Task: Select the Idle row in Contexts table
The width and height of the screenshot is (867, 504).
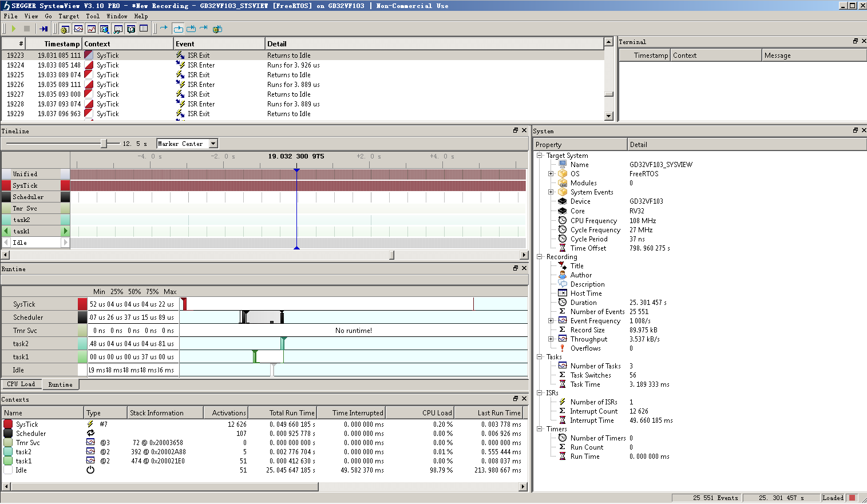Action: pos(263,470)
